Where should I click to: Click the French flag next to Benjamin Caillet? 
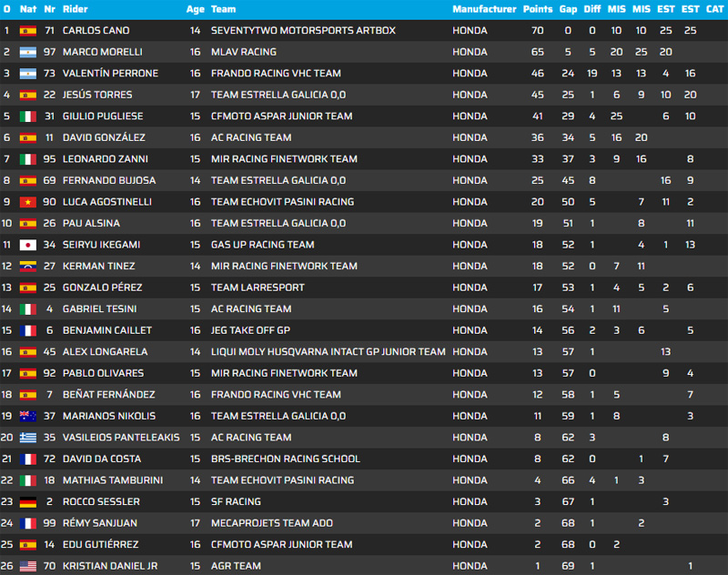click(27, 330)
